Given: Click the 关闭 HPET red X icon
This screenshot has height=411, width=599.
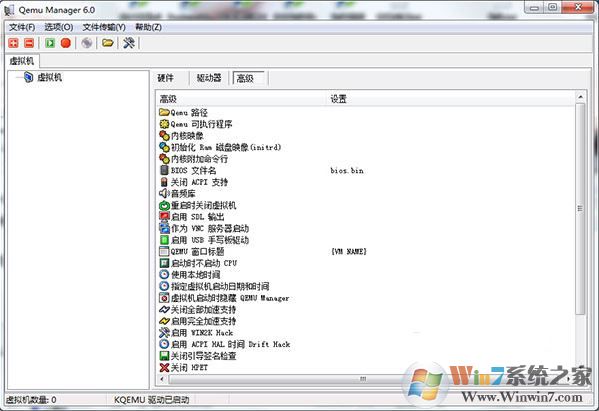Looking at the screenshot, I should tap(164, 367).
